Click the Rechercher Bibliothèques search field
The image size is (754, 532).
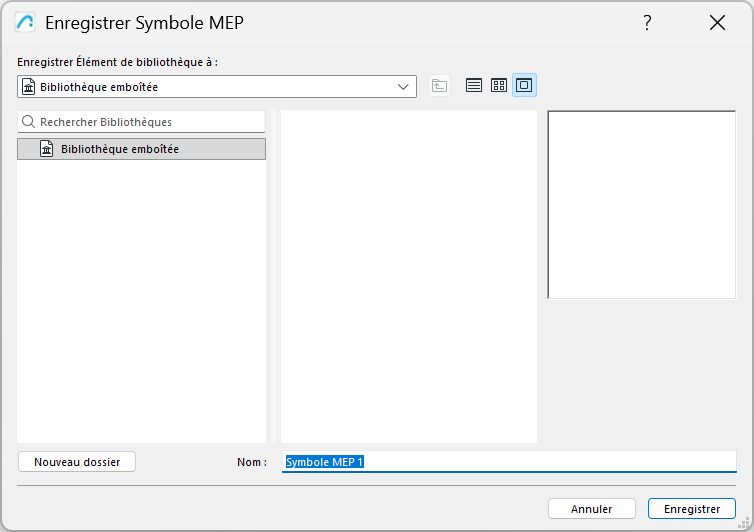(141, 122)
